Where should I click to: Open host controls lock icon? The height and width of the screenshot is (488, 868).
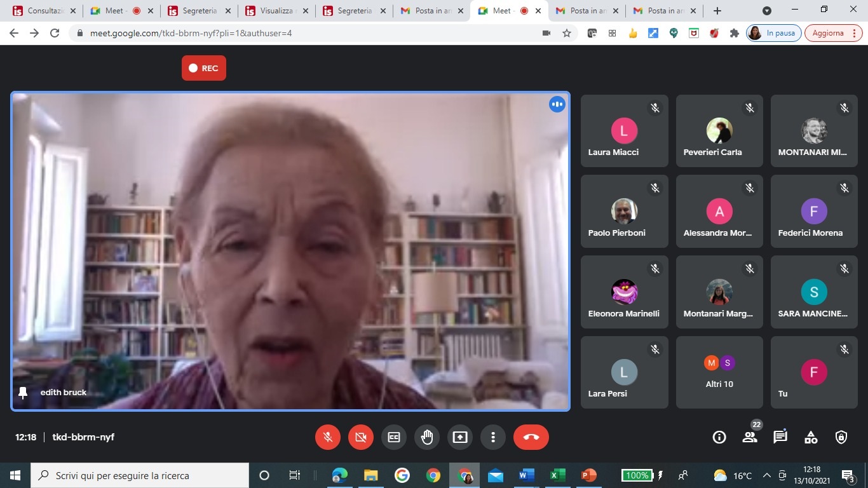[x=841, y=437]
